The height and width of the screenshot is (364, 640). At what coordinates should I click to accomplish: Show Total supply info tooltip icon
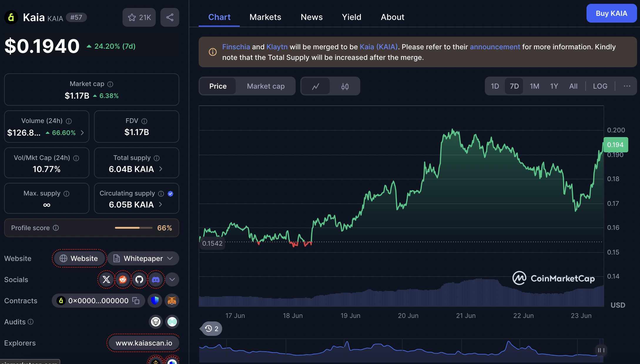pyautogui.click(x=157, y=158)
